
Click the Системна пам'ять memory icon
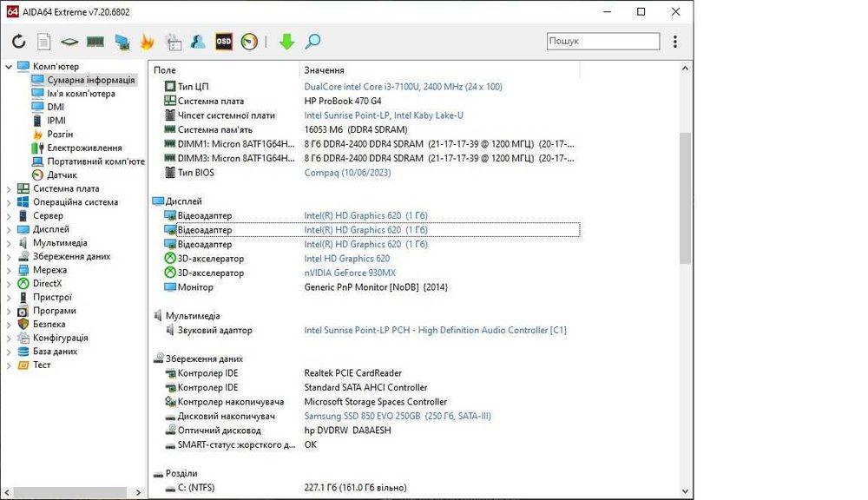pyautogui.click(x=170, y=129)
